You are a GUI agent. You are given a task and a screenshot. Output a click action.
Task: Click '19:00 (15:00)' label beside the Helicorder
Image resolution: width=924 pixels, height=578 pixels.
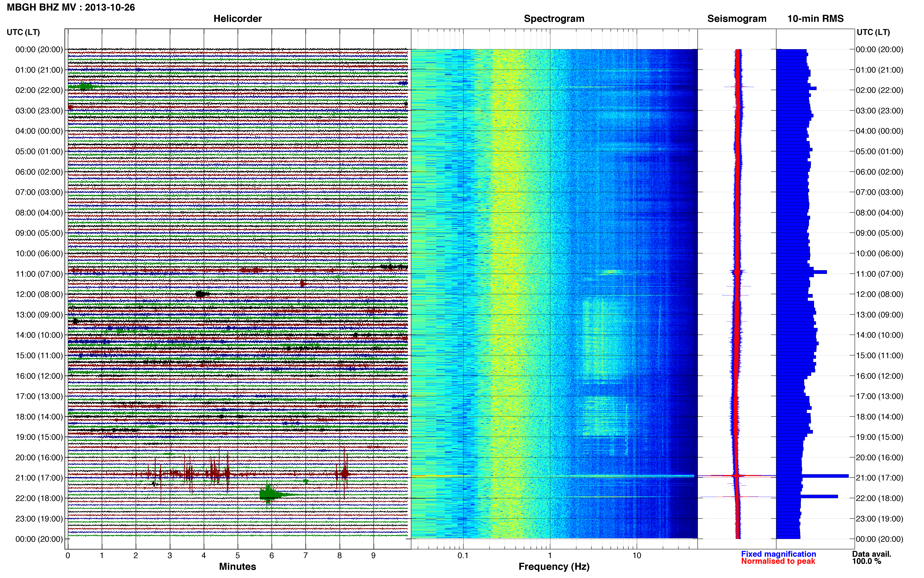tap(39, 437)
